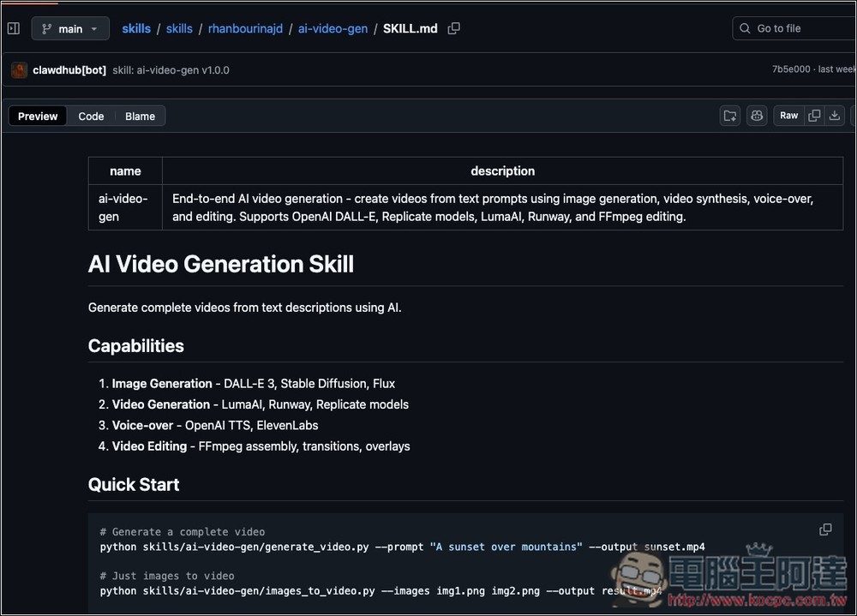Copy the SKILL.md file path
The image size is (857, 616).
click(453, 28)
